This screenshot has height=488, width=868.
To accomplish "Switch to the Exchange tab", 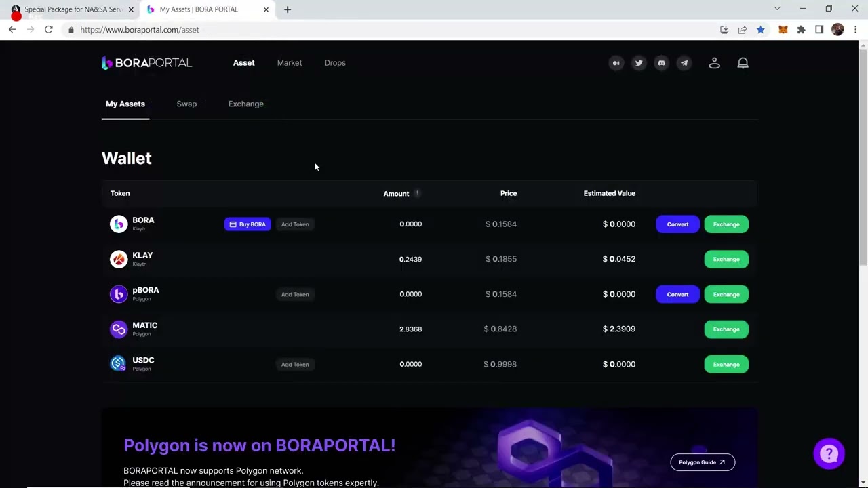I will 246,104.
